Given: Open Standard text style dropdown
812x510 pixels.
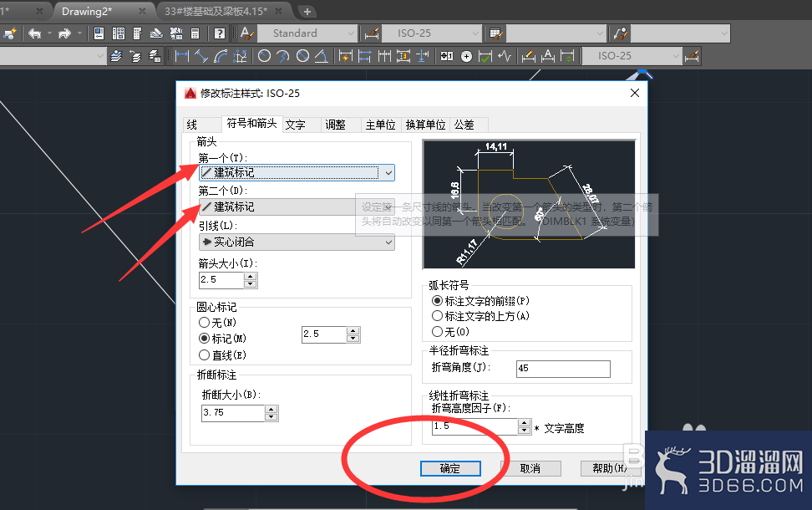Looking at the screenshot, I should coord(307,33).
